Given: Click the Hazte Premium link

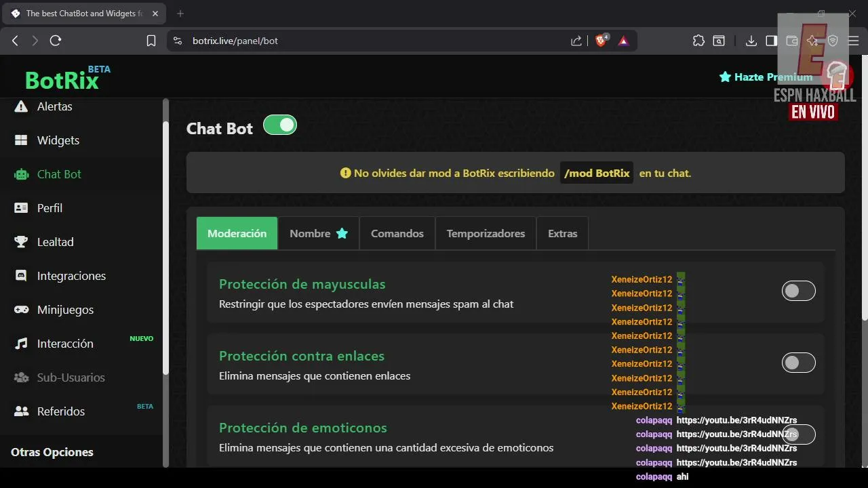Looking at the screenshot, I should [x=766, y=77].
